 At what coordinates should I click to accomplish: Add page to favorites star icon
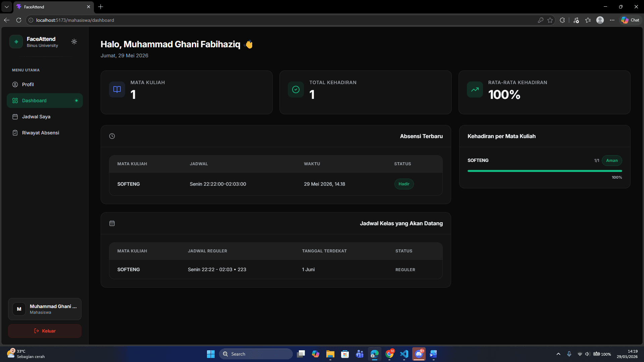pos(550,20)
